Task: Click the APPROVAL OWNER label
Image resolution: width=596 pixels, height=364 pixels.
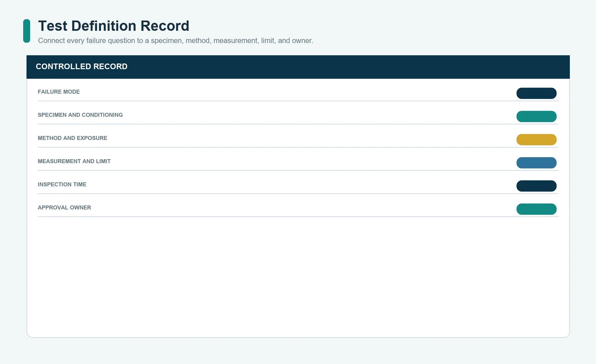Action: pos(64,207)
